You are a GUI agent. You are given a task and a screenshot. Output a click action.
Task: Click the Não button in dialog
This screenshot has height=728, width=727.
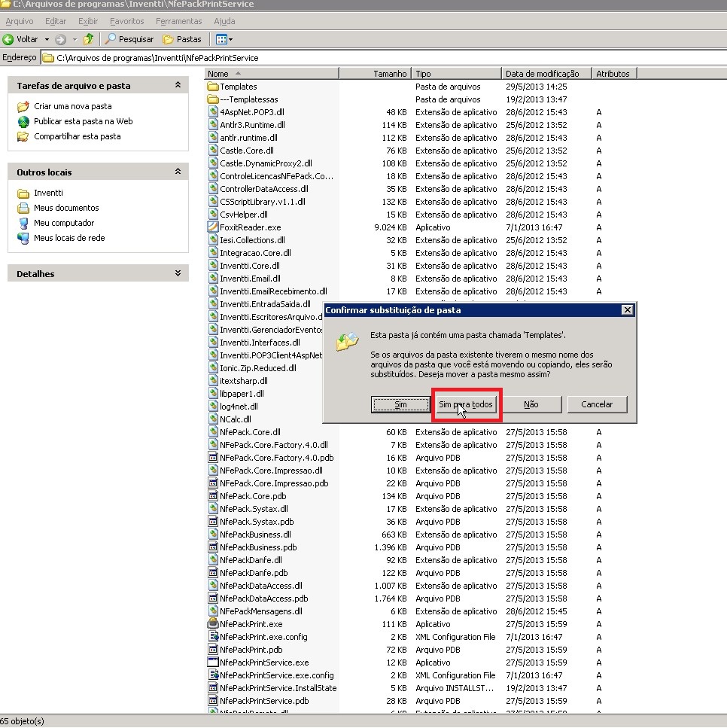531,405
